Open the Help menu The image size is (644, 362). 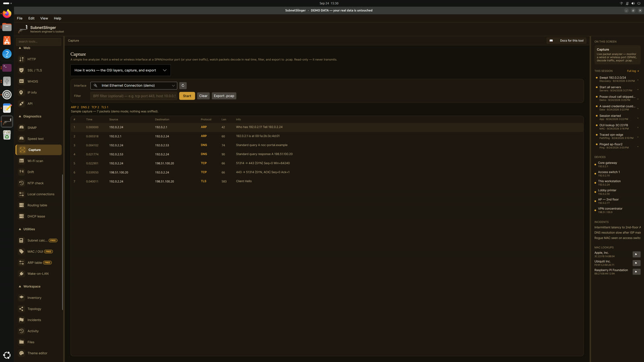coord(58,18)
